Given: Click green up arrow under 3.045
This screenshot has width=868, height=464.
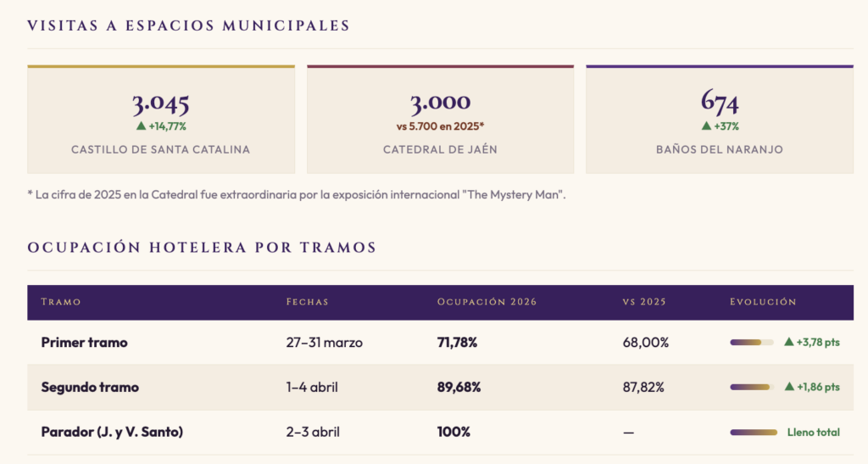Looking at the screenshot, I should (141, 126).
